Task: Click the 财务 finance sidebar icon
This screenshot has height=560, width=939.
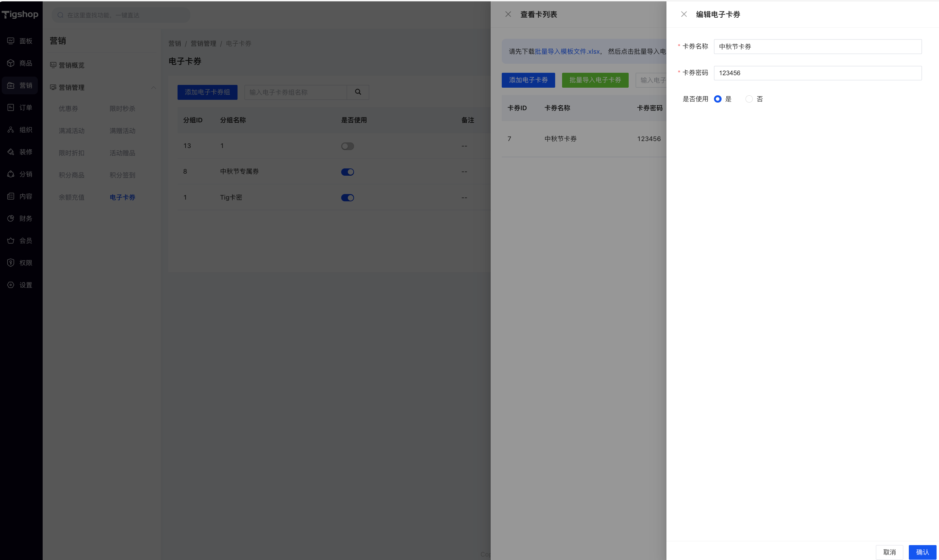Action: point(10,219)
